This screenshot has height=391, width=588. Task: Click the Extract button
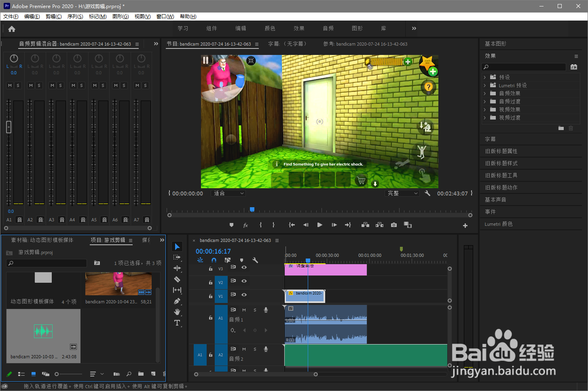tap(379, 225)
